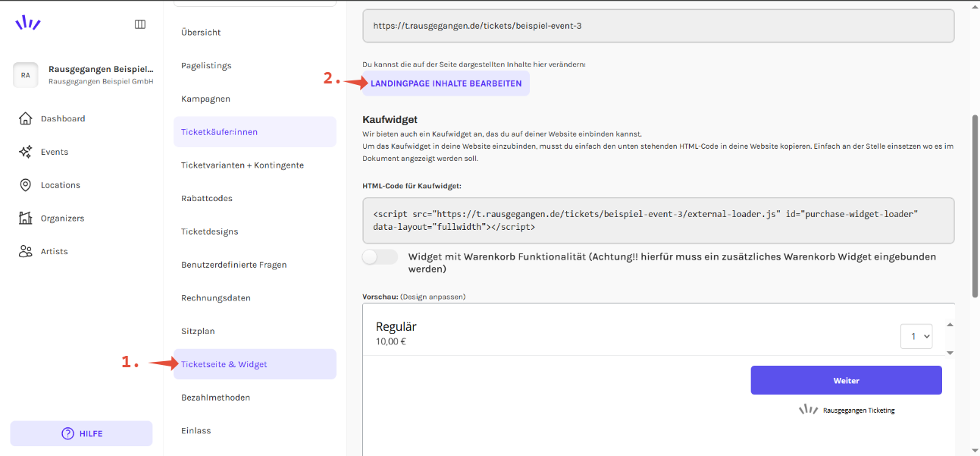Click the Artists people icon
Image resolution: width=980 pixels, height=456 pixels.
26,251
